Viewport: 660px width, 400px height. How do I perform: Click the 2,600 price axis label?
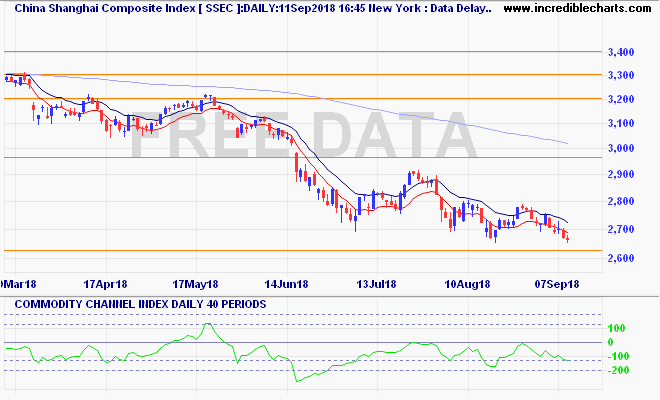point(619,259)
